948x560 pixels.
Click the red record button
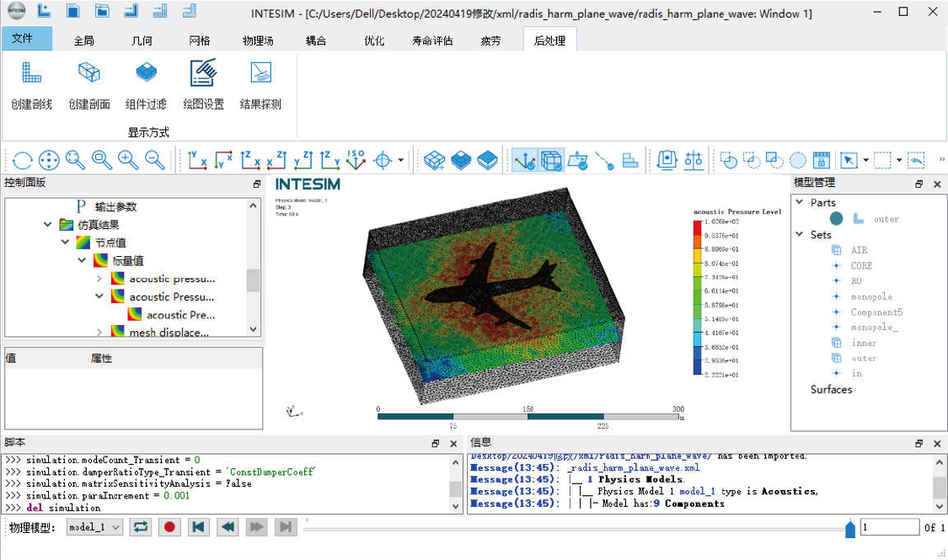click(x=170, y=527)
